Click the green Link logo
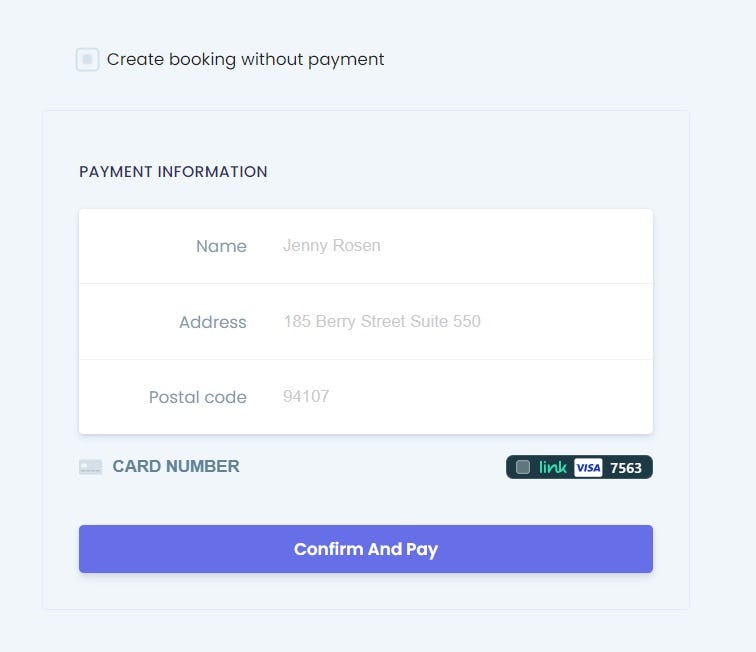Screen dimensions: 756x652 tap(553, 467)
